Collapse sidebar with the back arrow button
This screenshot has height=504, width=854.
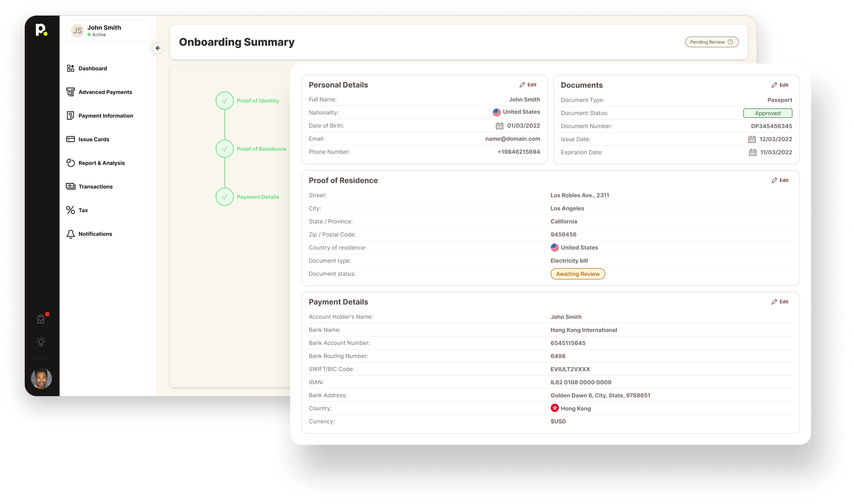158,48
